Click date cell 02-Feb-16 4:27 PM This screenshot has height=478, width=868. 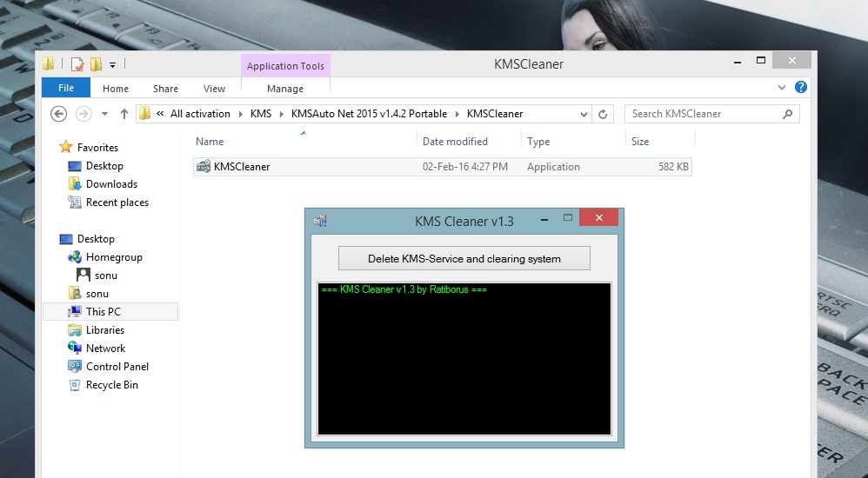pyautogui.click(x=465, y=167)
